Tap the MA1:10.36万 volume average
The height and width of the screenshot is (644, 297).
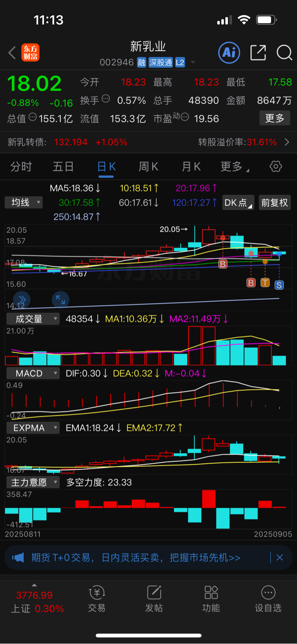[x=135, y=319]
